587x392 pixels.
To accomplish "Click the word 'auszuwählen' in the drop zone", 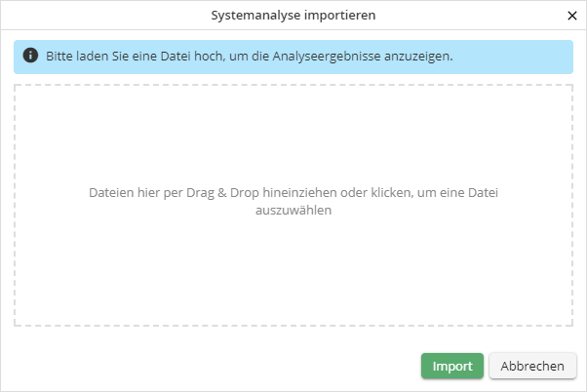I will [293, 211].
